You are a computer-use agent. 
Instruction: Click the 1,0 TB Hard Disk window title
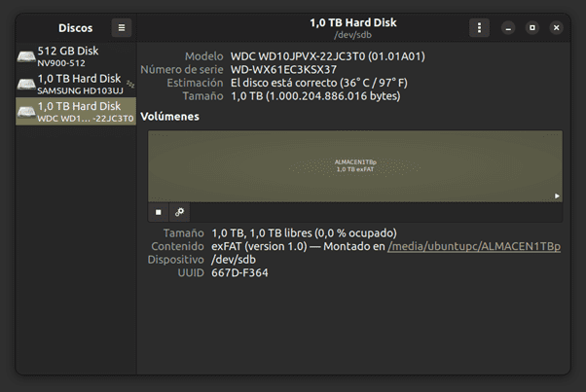tap(353, 22)
